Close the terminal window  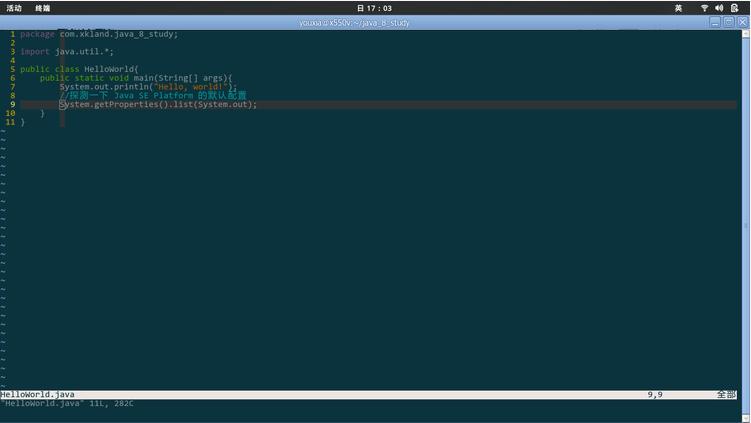coord(742,22)
